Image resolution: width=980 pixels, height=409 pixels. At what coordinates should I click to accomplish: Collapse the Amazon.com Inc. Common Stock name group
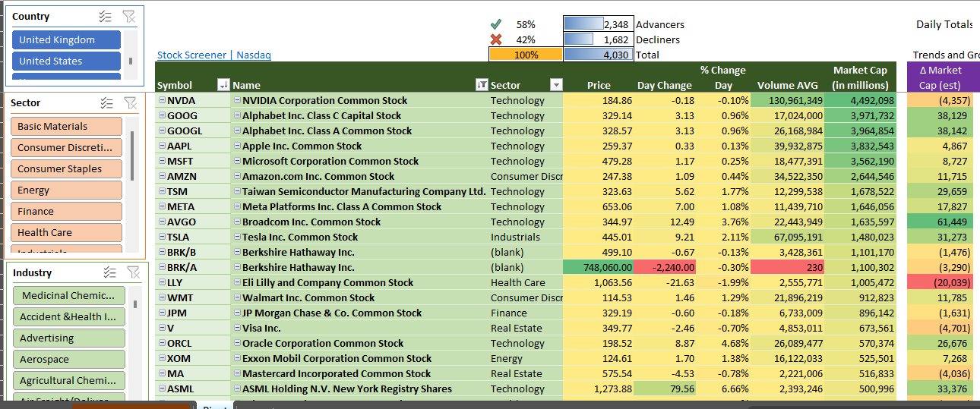(237, 176)
